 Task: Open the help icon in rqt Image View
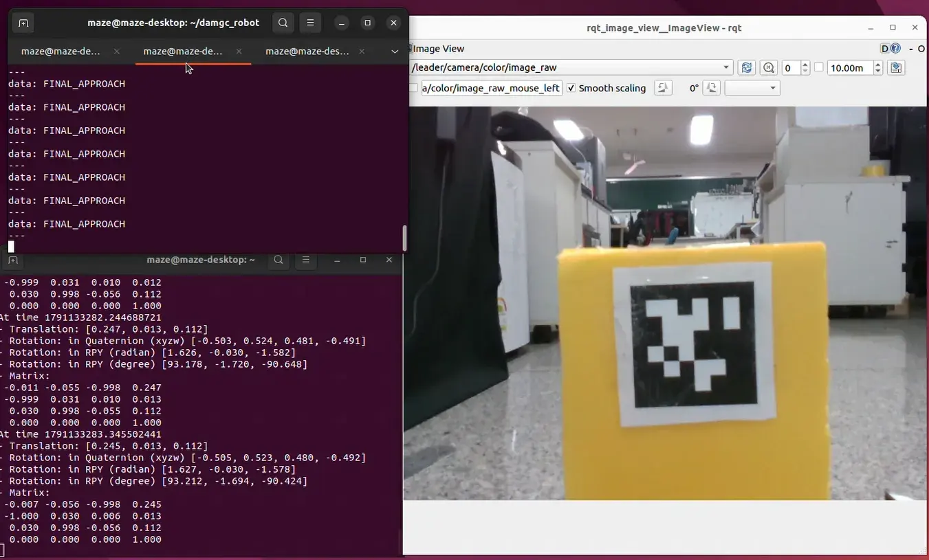895,48
